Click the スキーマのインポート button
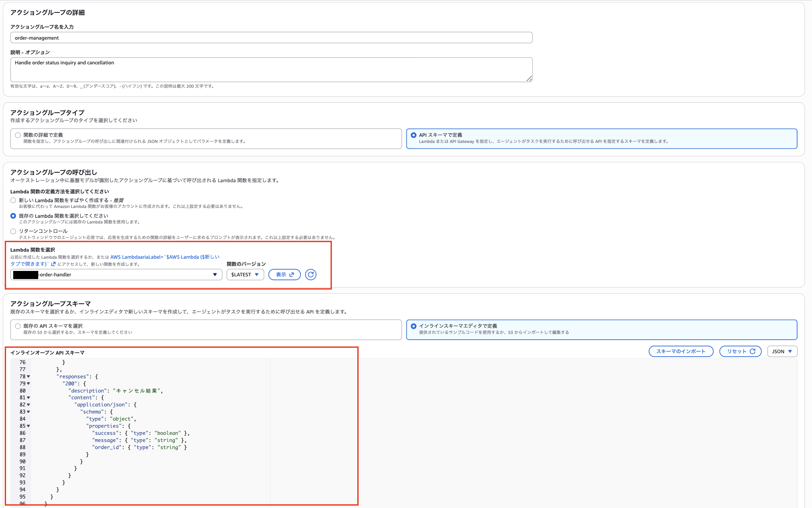812x508 pixels. pos(681,351)
